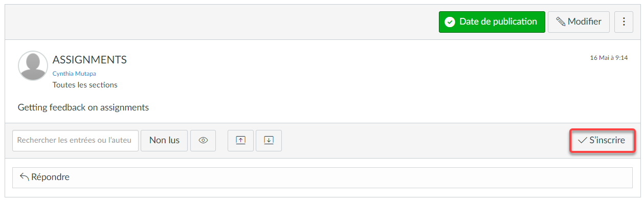Open the Modifier edit button

[579, 22]
